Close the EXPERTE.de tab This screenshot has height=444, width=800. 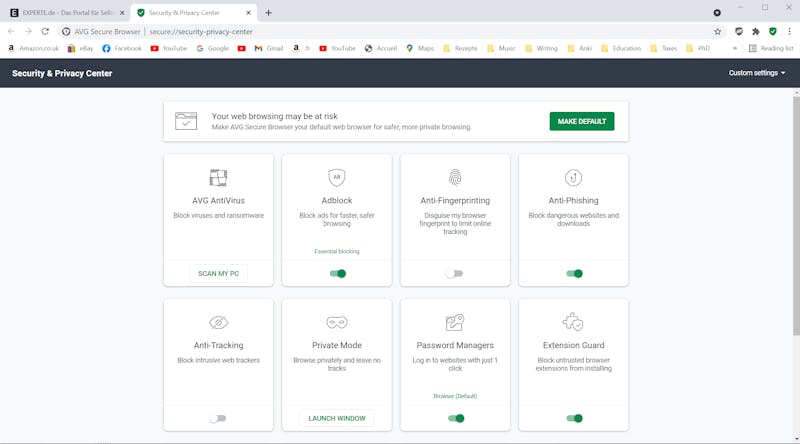coord(122,13)
